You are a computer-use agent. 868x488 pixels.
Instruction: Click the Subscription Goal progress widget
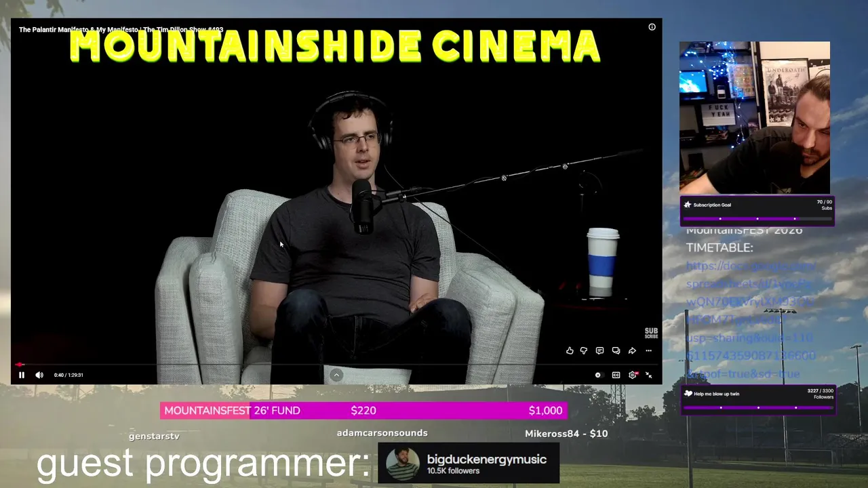click(757, 210)
